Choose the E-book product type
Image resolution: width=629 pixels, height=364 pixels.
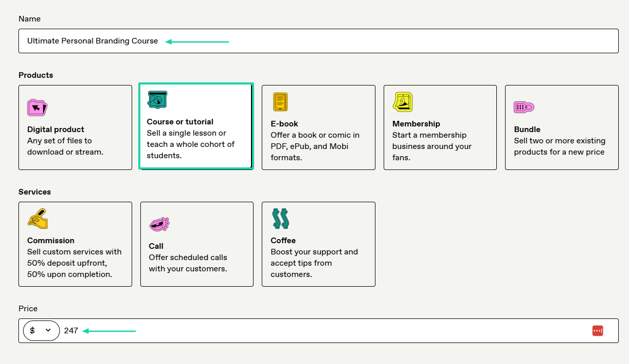(x=319, y=127)
